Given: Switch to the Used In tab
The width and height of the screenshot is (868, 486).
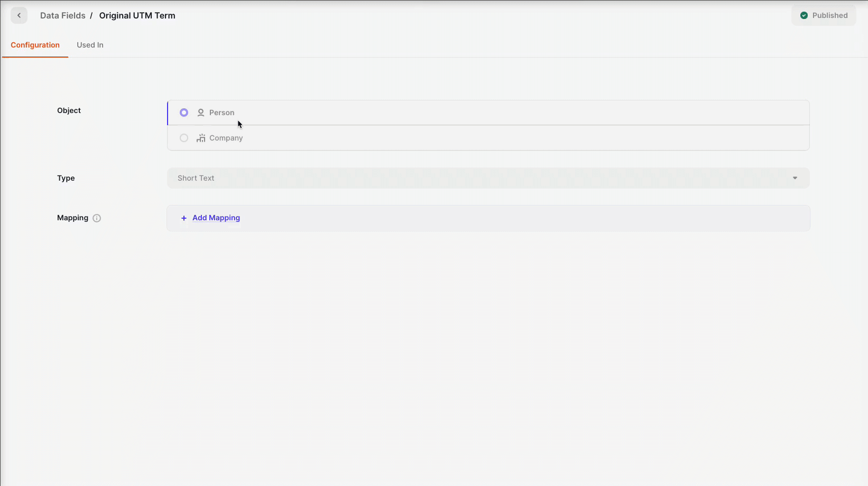Looking at the screenshot, I should coord(90,45).
